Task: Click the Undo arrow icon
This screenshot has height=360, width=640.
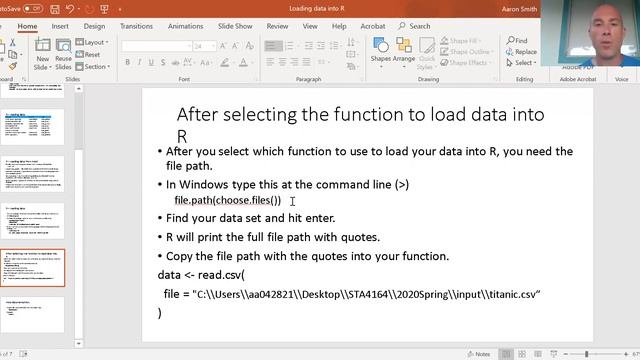Action: pyautogui.click(x=70, y=9)
